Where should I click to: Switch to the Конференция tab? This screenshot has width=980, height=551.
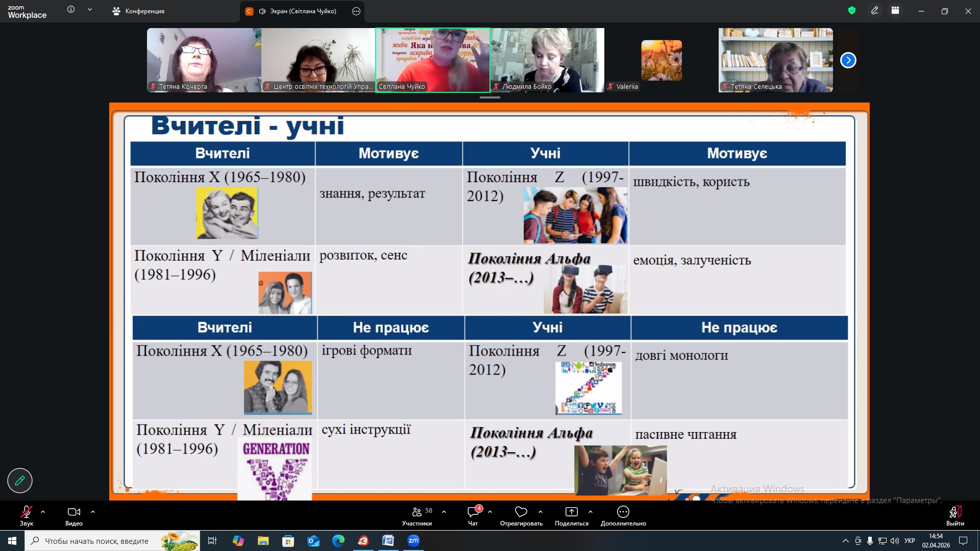click(138, 11)
